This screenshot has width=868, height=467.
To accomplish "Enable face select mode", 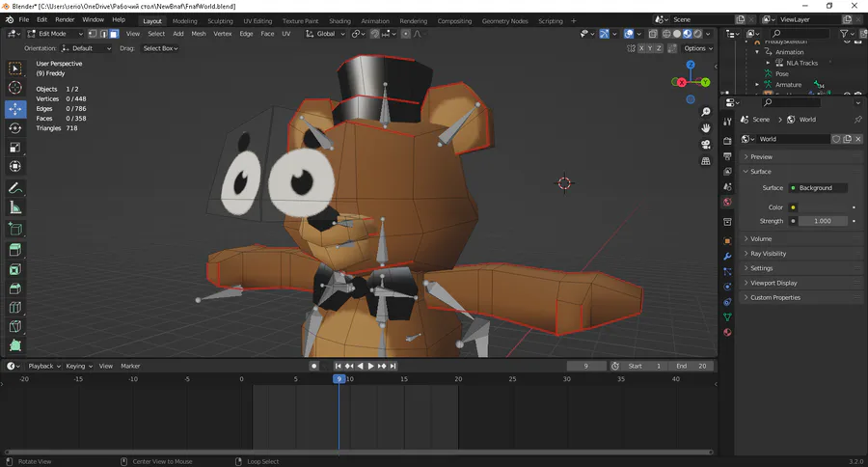I will click(x=114, y=34).
